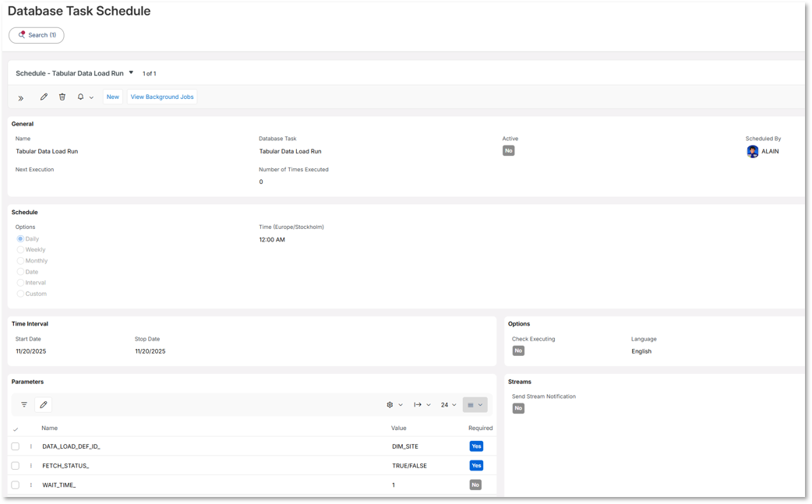Toggle Check Executing No badge
The height and width of the screenshot is (504, 812).
point(518,351)
